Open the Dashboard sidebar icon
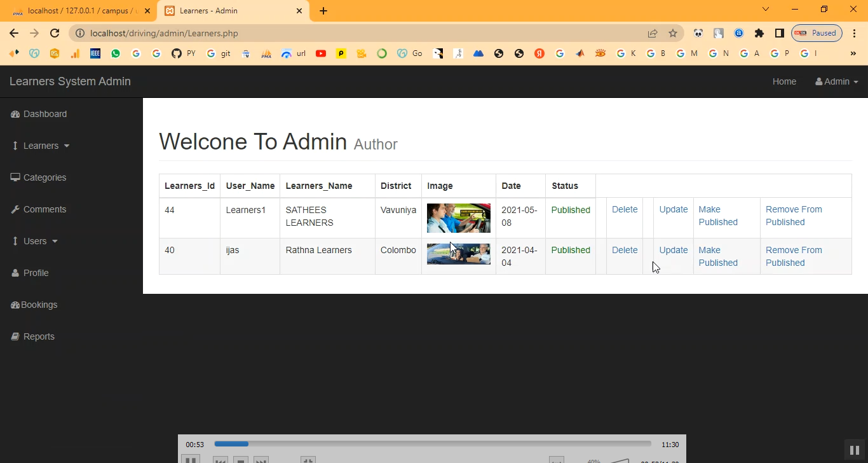Viewport: 868px width, 463px height. pyautogui.click(x=15, y=114)
